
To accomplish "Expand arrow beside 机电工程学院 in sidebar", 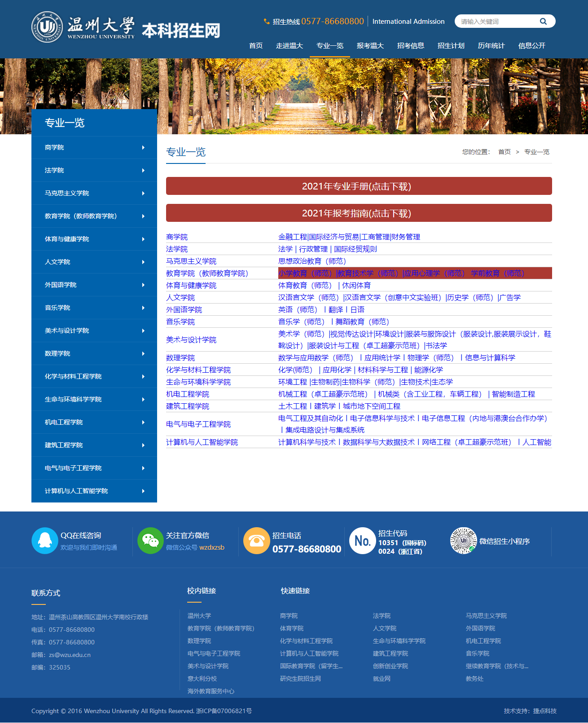I will point(143,422).
